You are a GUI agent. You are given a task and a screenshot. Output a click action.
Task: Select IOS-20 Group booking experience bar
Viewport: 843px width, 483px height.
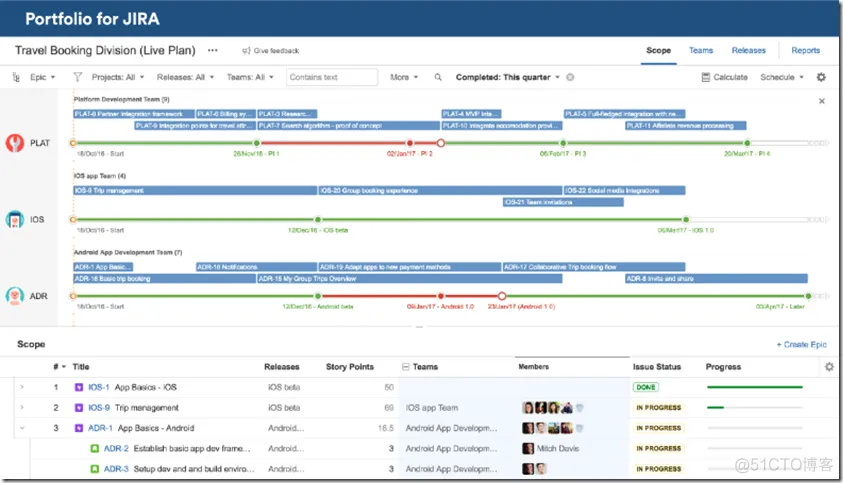pyautogui.click(x=440, y=190)
